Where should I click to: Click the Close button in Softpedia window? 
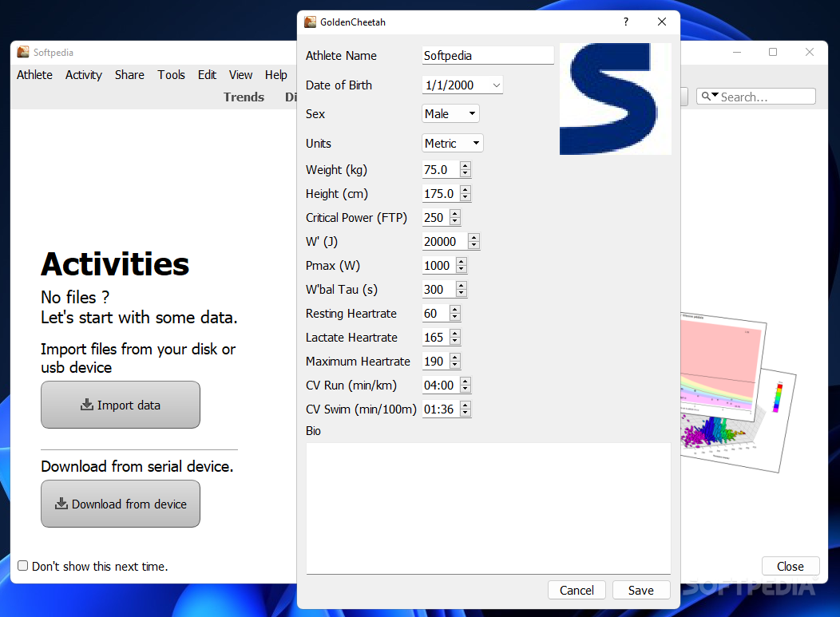coord(790,566)
